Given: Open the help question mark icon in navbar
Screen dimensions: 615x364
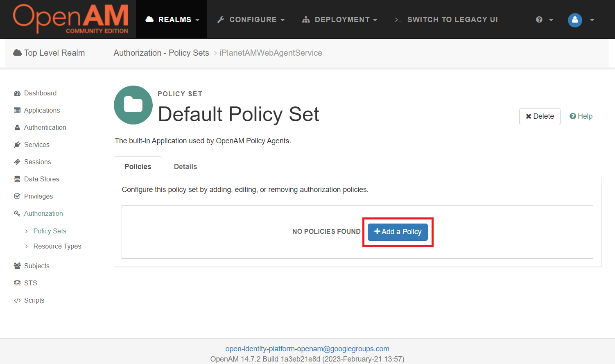Looking at the screenshot, I should coord(539,20).
